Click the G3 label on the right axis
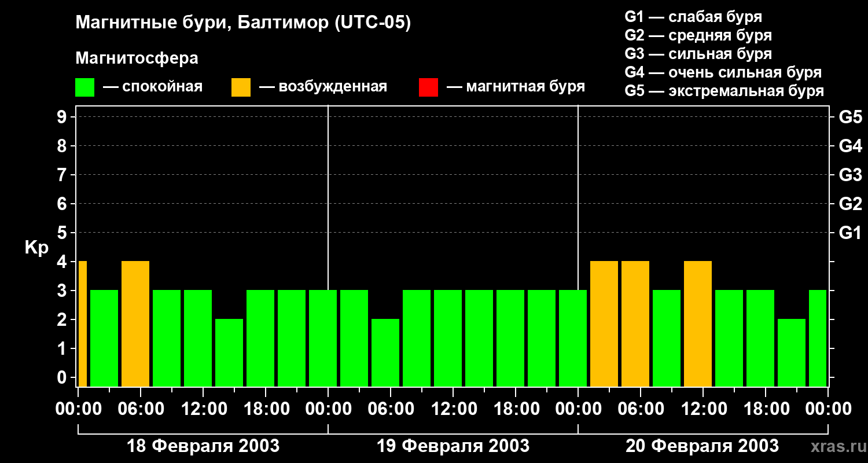 [850, 175]
